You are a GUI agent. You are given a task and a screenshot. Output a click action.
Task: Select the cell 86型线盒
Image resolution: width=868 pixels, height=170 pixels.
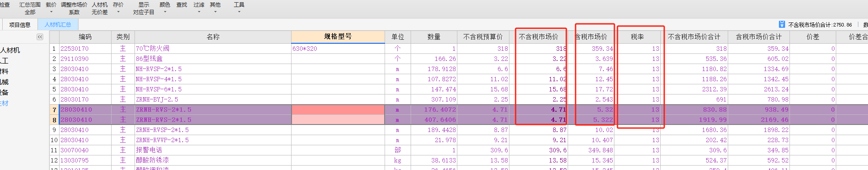coord(213,59)
